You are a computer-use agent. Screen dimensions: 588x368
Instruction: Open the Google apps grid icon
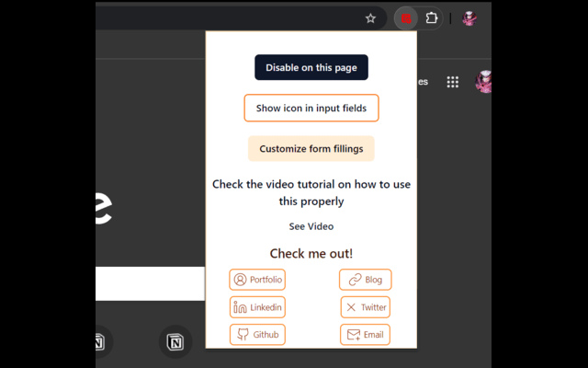[x=453, y=82]
